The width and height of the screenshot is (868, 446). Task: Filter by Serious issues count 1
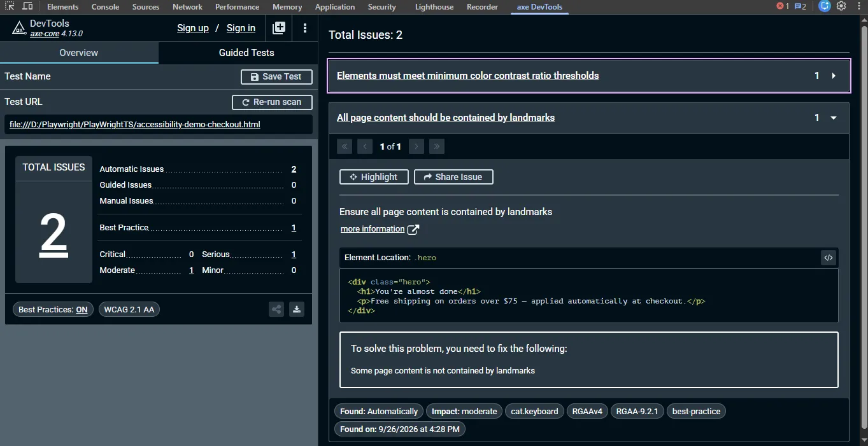(x=294, y=254)
